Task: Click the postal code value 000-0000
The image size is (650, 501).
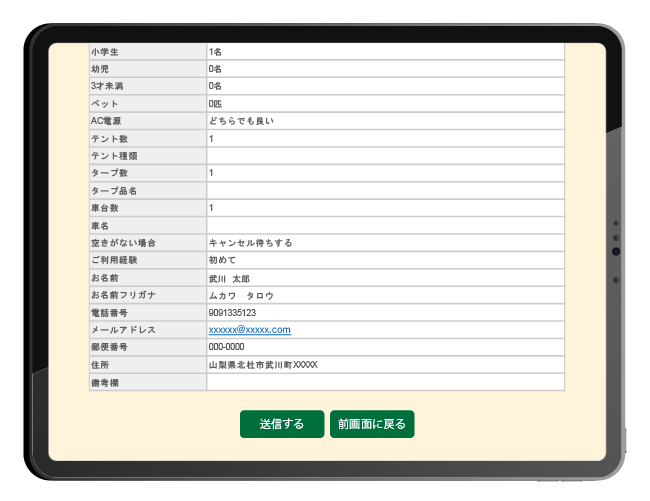Action: click(226, 347)
